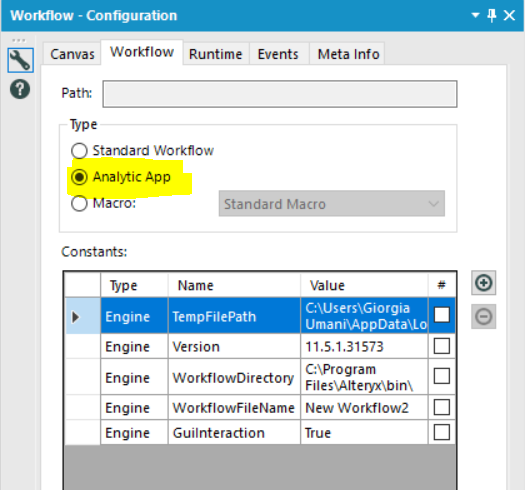Add a constant with the plus icon
This screenshot has height=490, width=525.
pos(483,283)
